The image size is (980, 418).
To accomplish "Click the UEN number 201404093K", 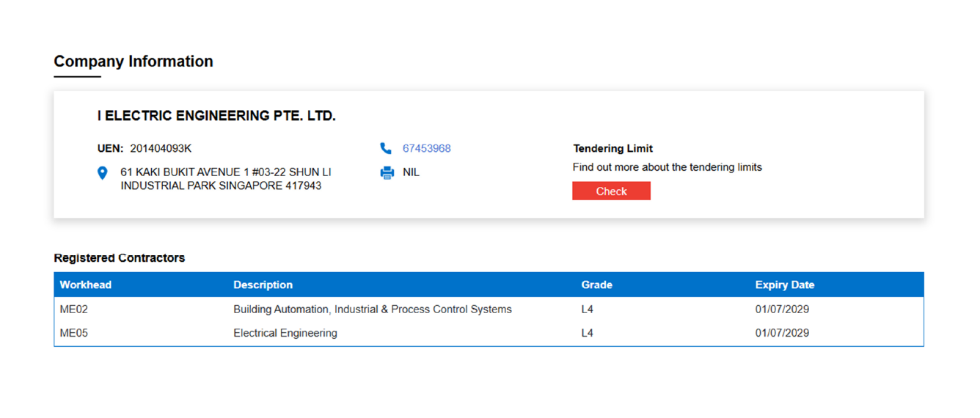I will coord(161,148).
